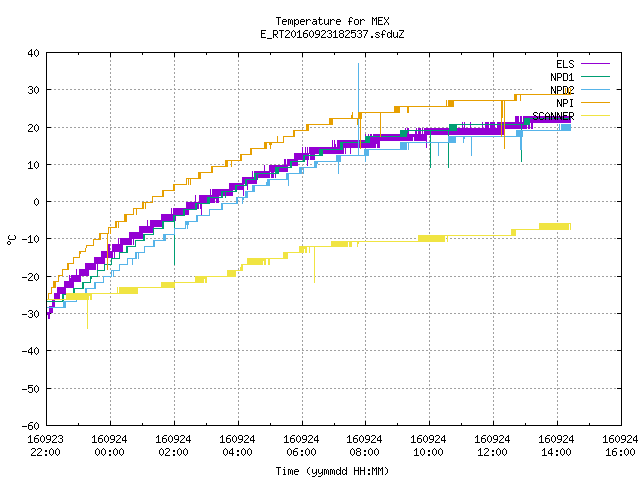Click the y-axis label 40
Viewport: 640px width, 480px height.
[33, 53]
